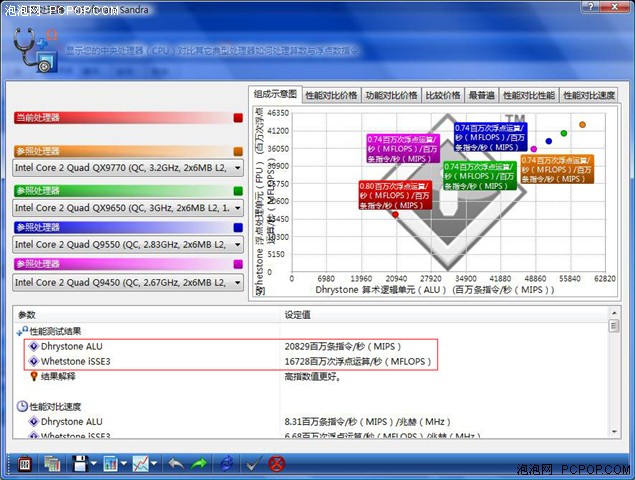Click the red options icon in bottom toolbar
The width and height of the screenshot is (635, 480).
[25, 464]
